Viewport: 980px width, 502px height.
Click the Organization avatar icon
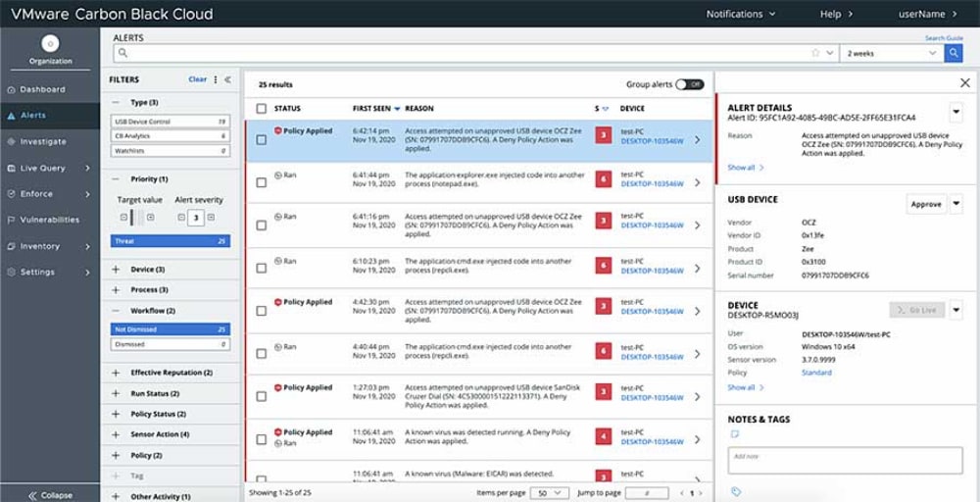pyautogui.click(x=51, y=43)
